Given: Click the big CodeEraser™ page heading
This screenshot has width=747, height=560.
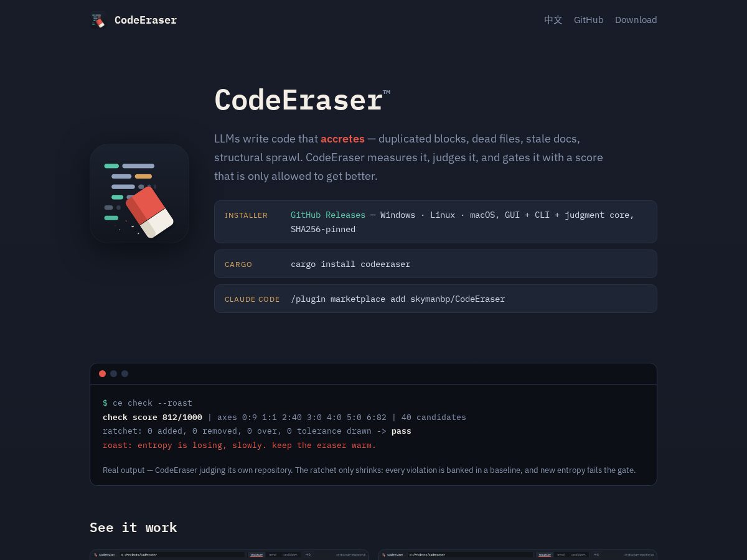Looking at the screenshot, I should tap(303, 100).
